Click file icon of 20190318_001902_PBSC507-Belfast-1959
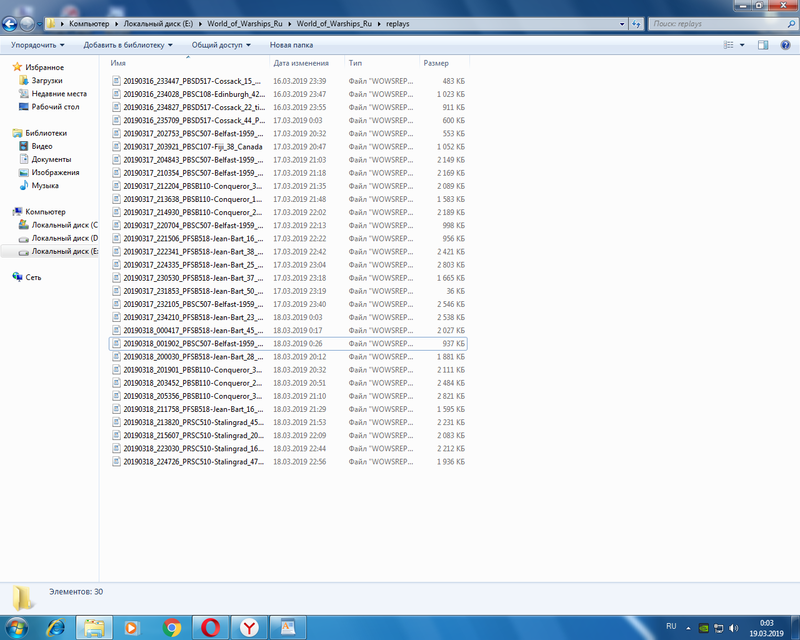The image size is (800, 640). click(x=116, y=343)
